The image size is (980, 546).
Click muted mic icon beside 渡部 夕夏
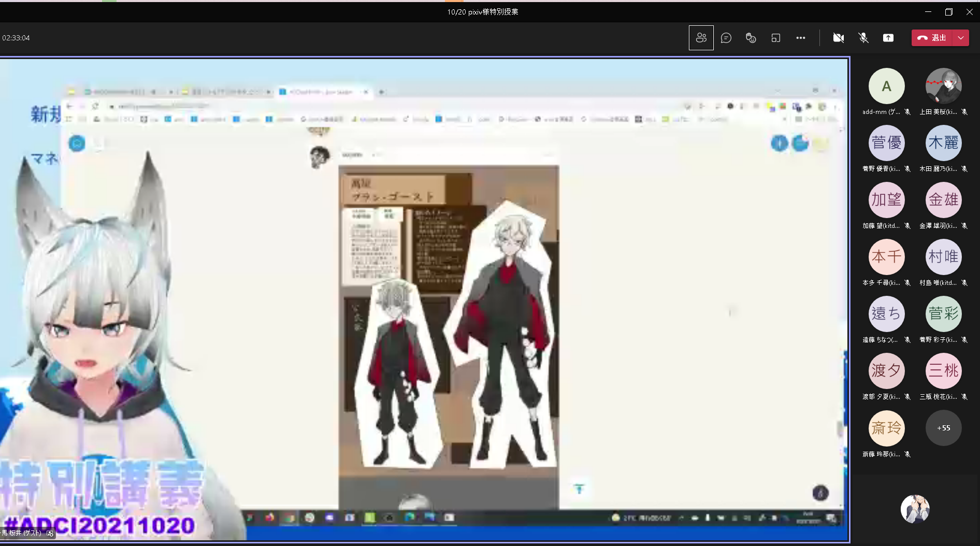[x=907, y=397]
